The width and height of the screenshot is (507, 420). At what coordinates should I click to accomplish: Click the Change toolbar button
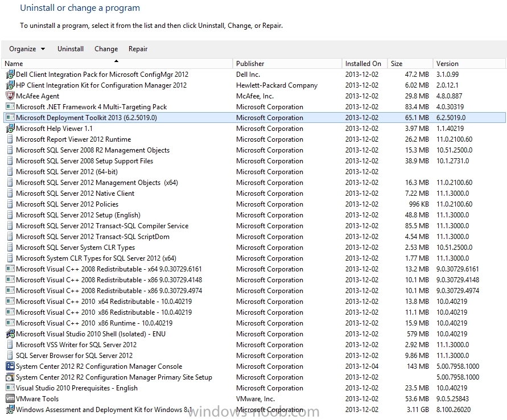click(x=106, y=49)
